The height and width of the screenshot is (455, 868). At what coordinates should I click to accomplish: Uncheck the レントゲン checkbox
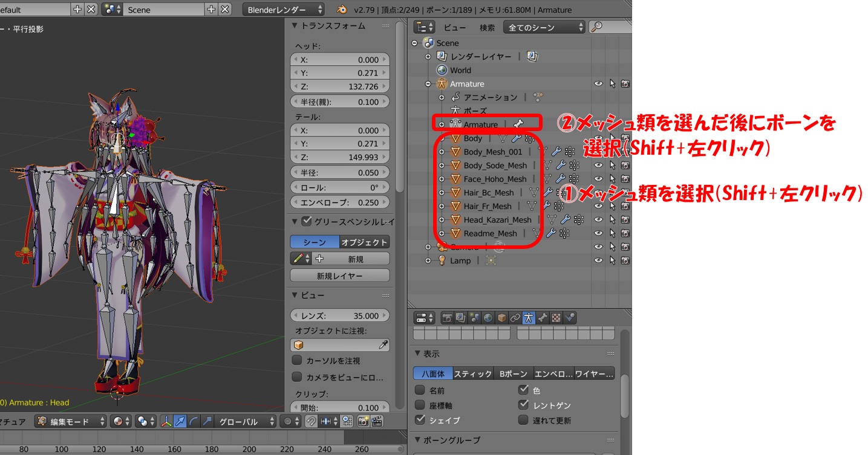(523, 405)
